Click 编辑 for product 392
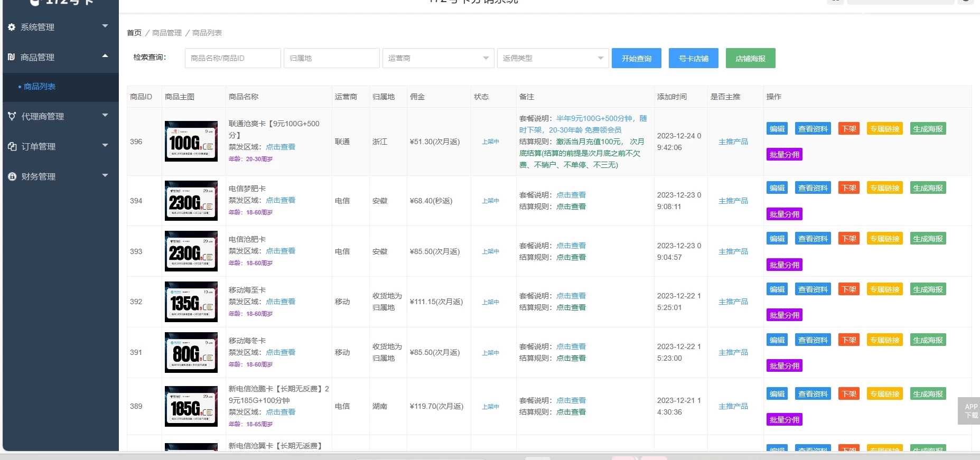This screenshot has width=980, height=460. [x=777, y=289]
